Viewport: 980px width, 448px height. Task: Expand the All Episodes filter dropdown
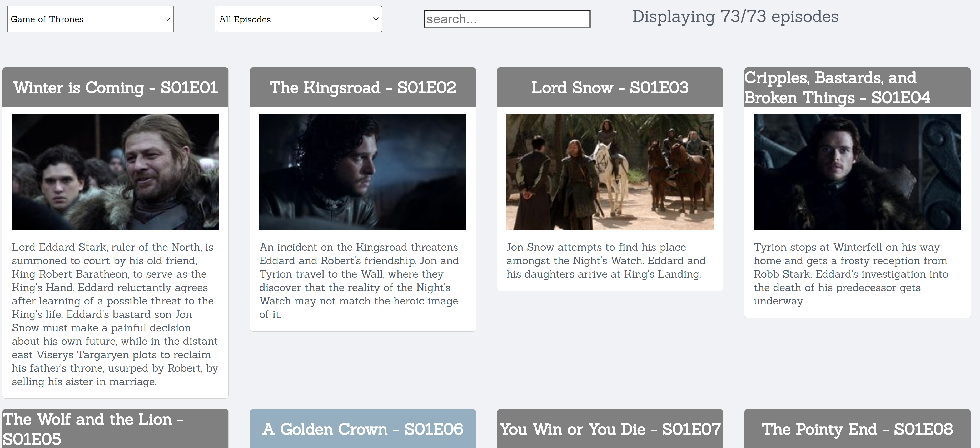[298, 19]
